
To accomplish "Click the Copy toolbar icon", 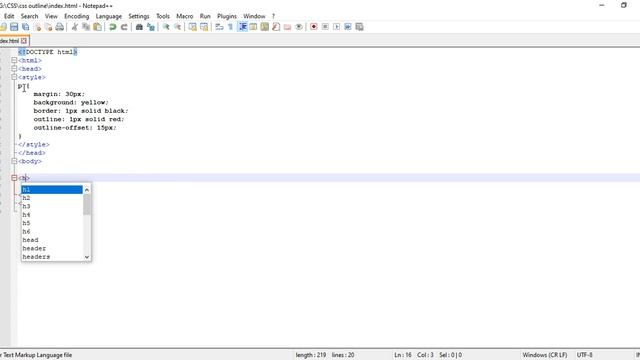I will pyautogui.click(x=86, y=27).
